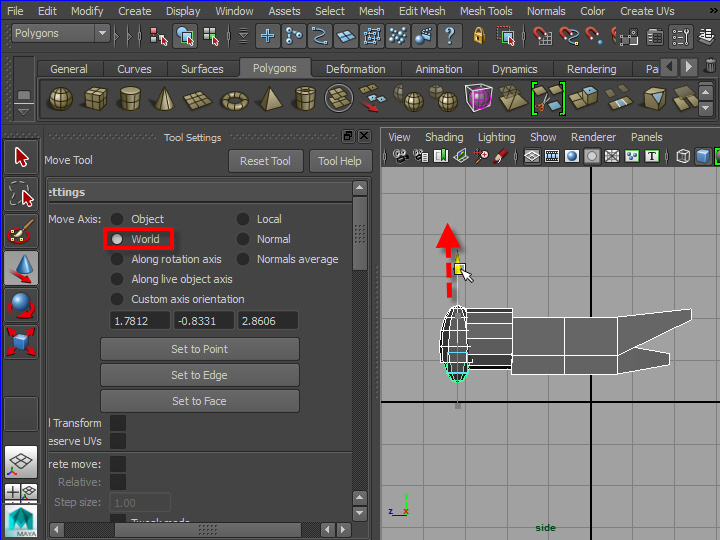The height and width of the screenshot is (540, 720).
Task: Select Normal move axis radio button
Action: 243,239
